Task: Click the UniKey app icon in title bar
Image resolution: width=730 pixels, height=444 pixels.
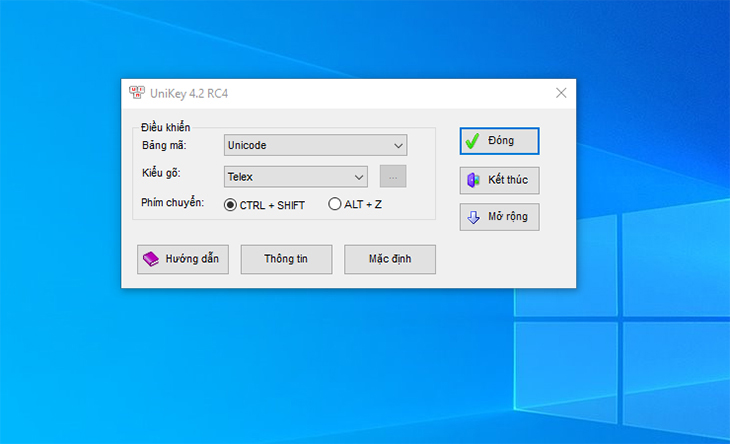Action: [136, 93]
